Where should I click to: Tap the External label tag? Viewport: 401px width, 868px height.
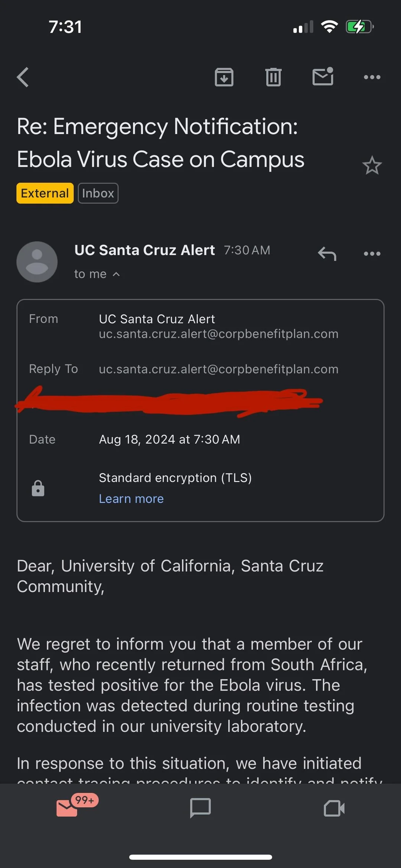(x=45, y=193)
